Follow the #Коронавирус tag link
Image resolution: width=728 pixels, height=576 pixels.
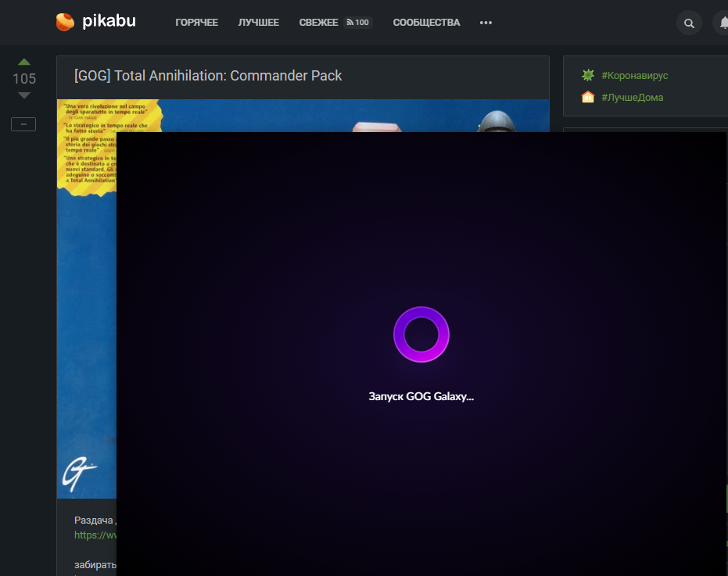(634, 75)
